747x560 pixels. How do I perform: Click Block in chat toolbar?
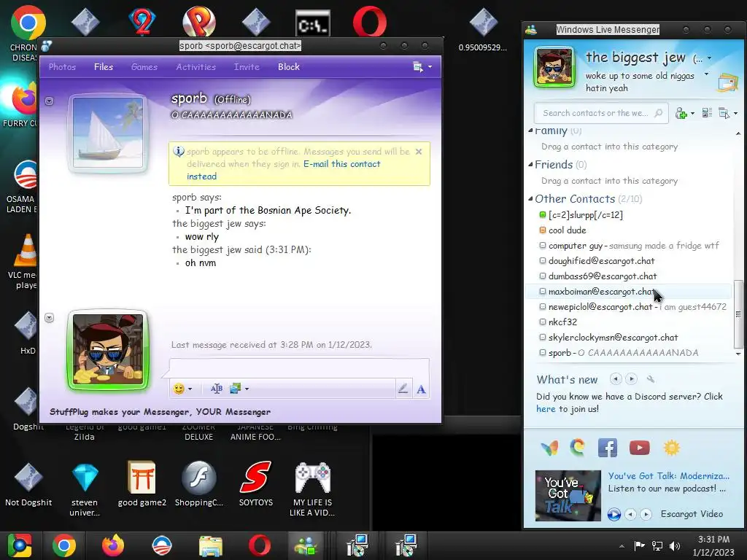289,67
